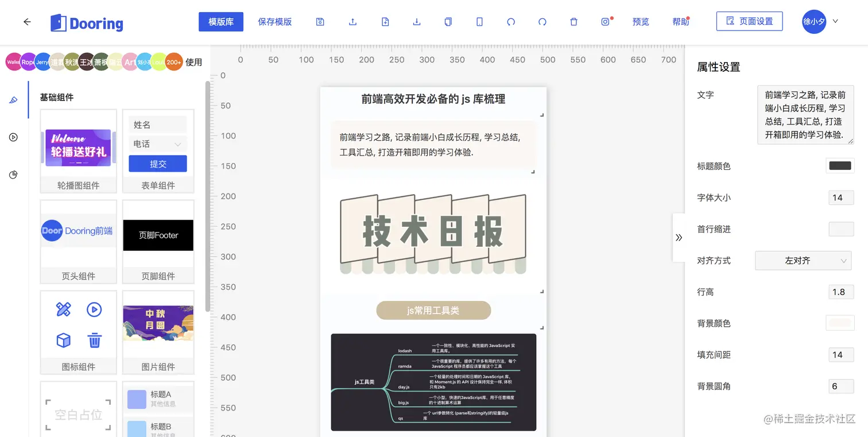Click the 字体大小 font size field
Viewport: 868px width, 437px height.
tap(841, 198)
